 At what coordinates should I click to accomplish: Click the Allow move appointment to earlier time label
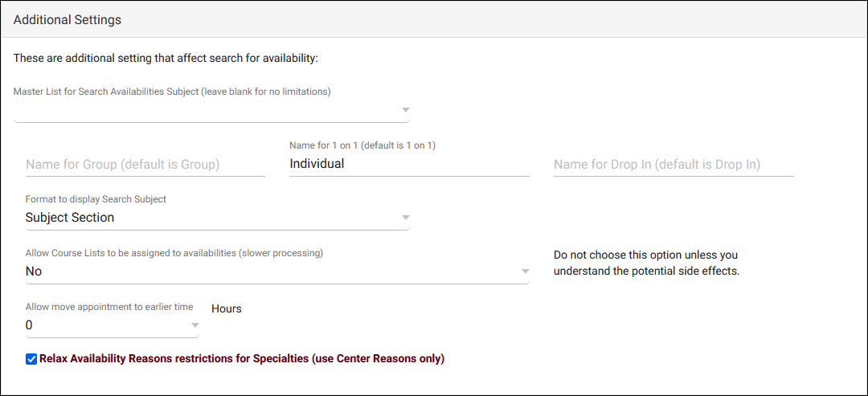coord(109,307)
